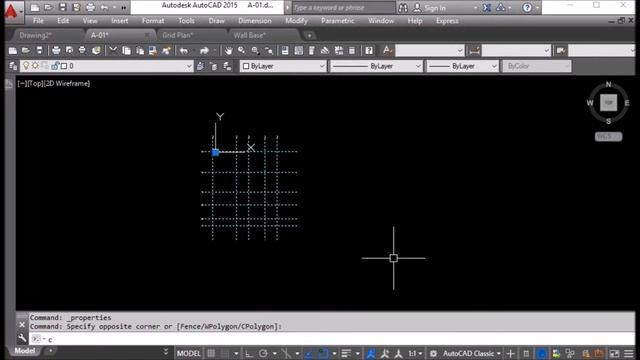Open the 1:1 annotation scale dropdown
This screenshot has width=640, height=360.
(x=415, y=353)
